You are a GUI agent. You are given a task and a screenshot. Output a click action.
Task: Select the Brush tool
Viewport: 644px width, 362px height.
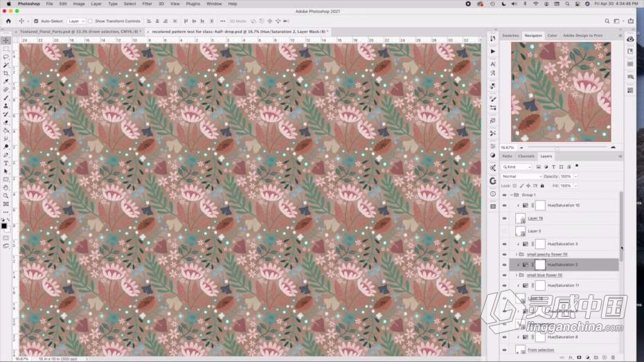[6, 98]
